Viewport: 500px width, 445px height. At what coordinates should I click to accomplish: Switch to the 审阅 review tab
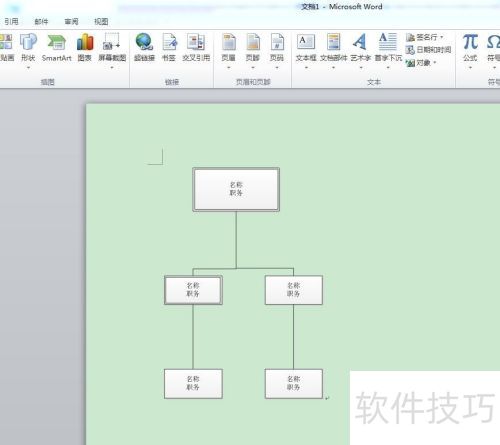coord(71,22)
